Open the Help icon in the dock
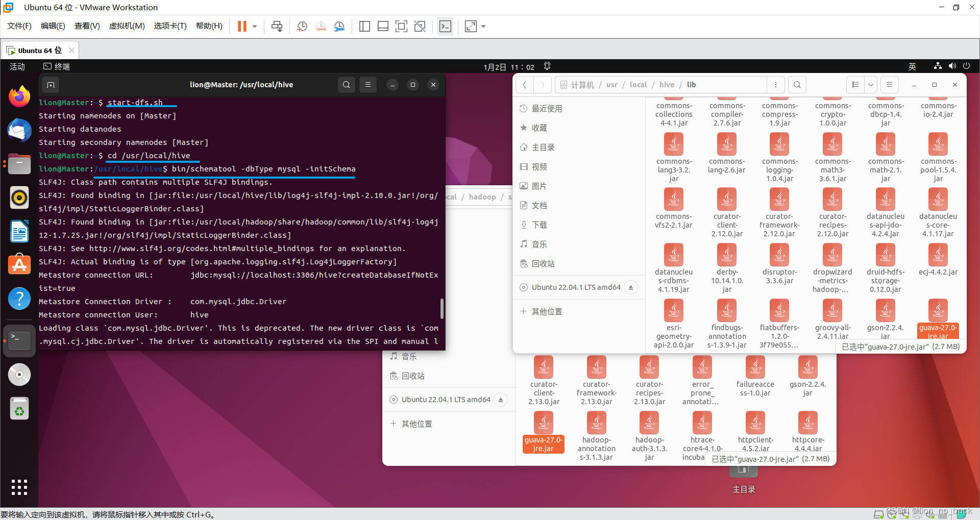 (19, 299)
